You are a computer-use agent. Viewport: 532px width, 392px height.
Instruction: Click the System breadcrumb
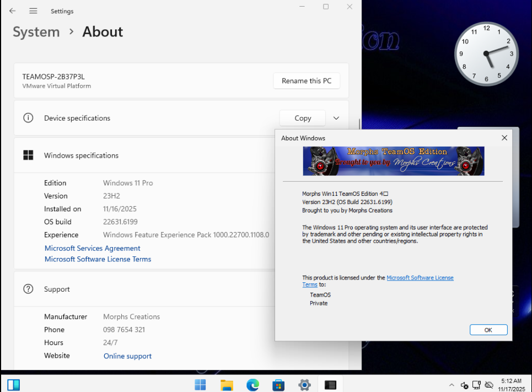[36, 32]
